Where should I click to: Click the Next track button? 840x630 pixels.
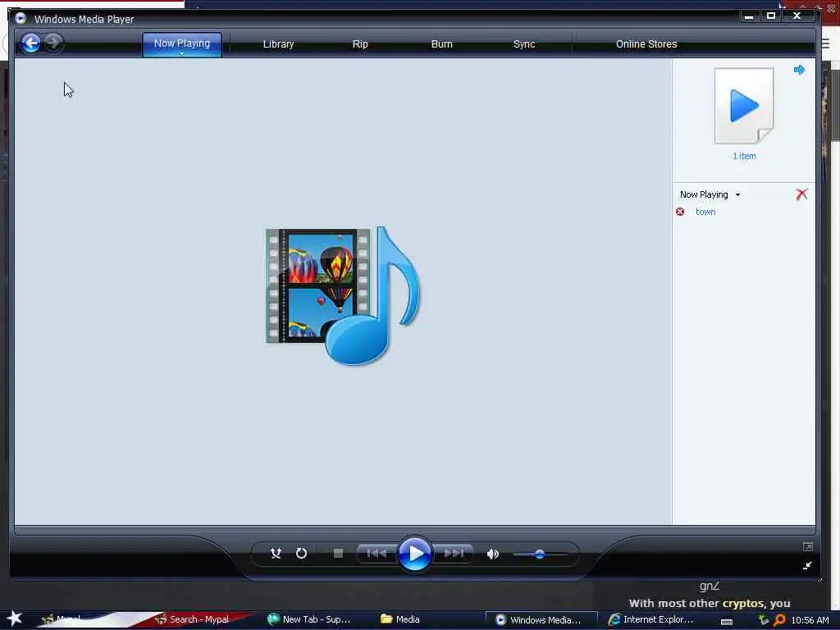pos(453,554)
